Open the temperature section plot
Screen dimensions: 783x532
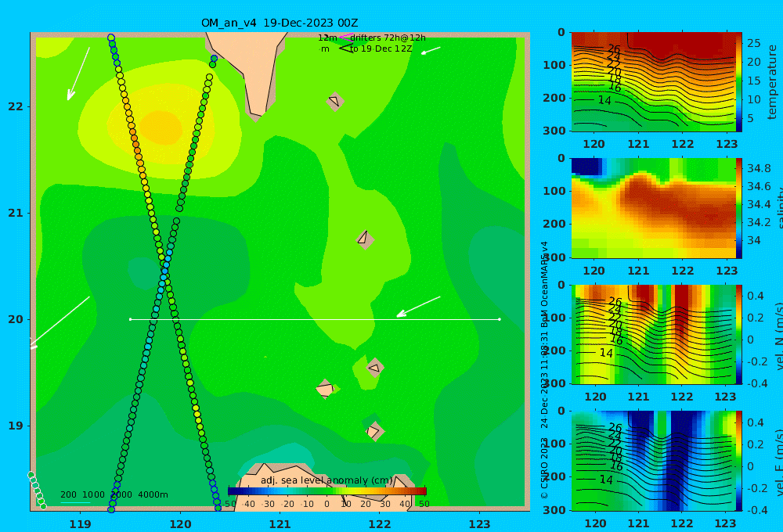click(653, 82)
